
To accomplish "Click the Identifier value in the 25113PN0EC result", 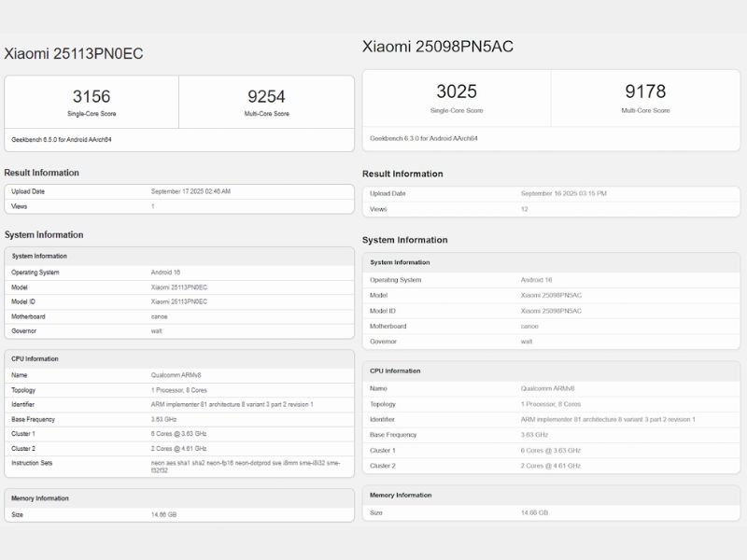I will click(232, 404).
